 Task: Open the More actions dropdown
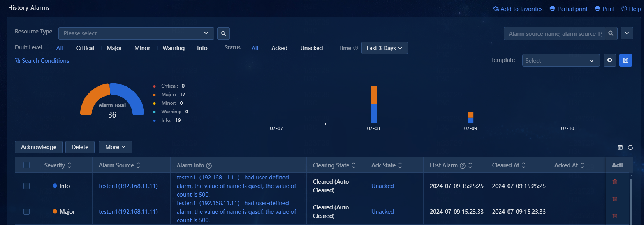[x=115, y=147]
